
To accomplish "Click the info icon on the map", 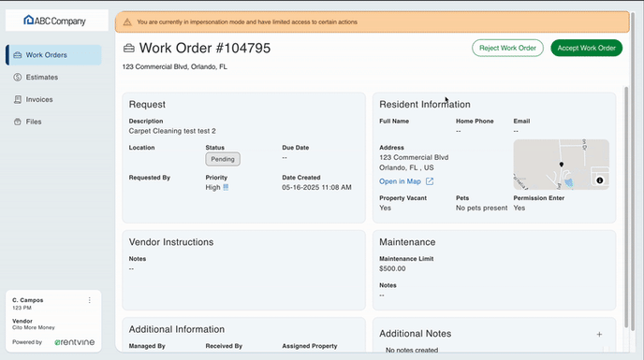I will coord(600,180).
